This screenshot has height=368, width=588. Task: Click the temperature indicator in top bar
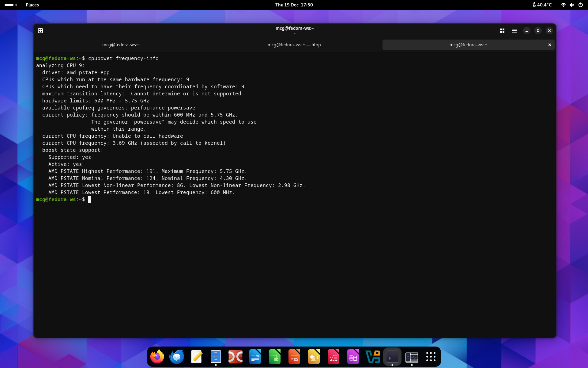click(542, 5)
